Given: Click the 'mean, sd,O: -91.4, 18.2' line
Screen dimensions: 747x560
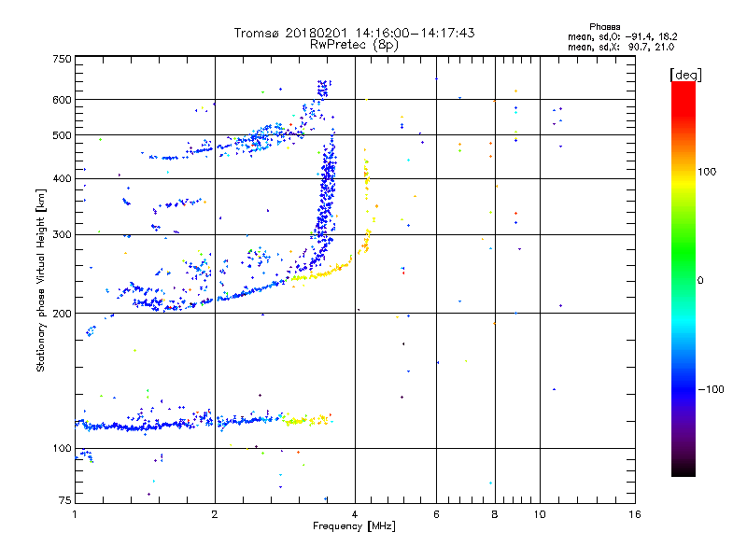Looking at the screenshot, I should click(622, 36).
